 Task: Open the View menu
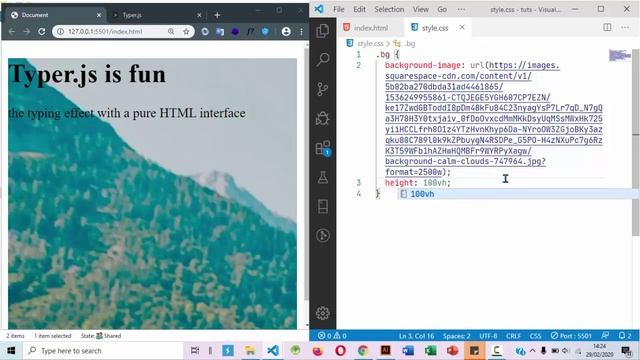pos(420,9)
